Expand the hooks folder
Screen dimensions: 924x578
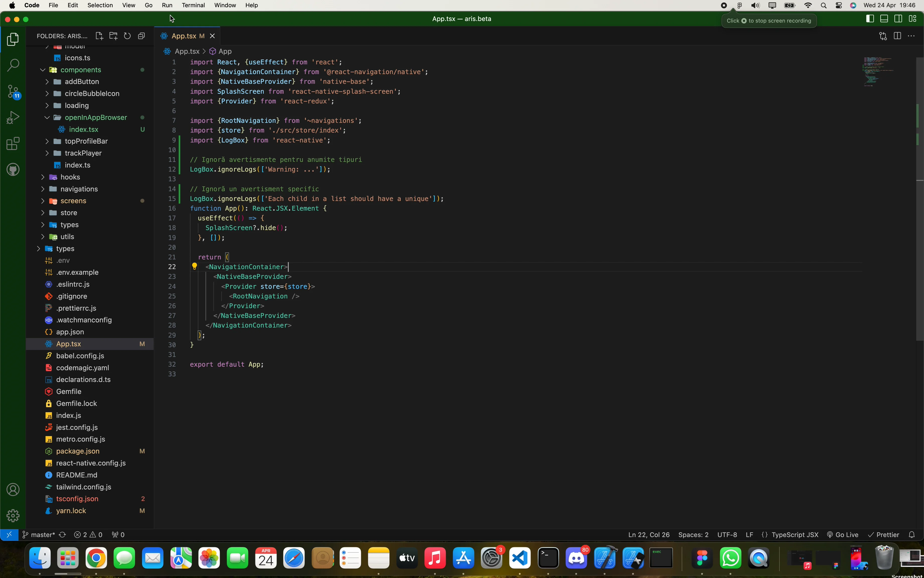pyautogui.click(x=70, y=177)
